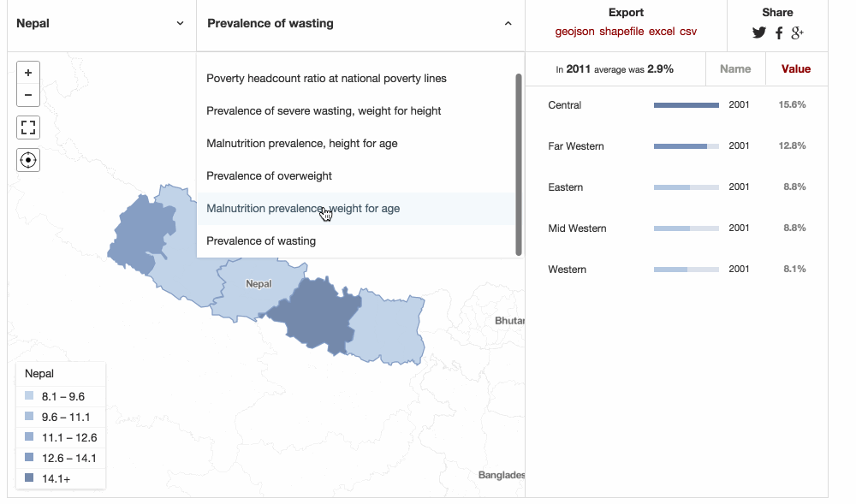Share on Google Plus

797,33
